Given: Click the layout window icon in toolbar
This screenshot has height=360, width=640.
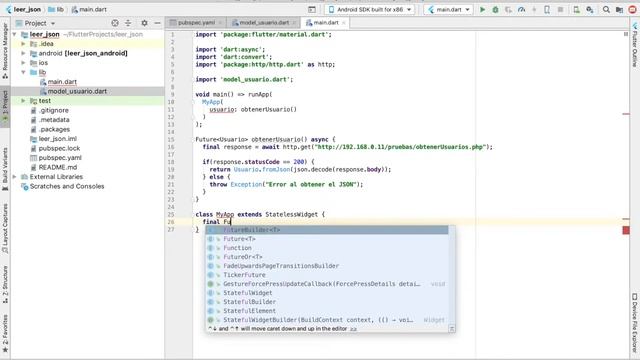Looking at the screenshot, I should [312, 9].
